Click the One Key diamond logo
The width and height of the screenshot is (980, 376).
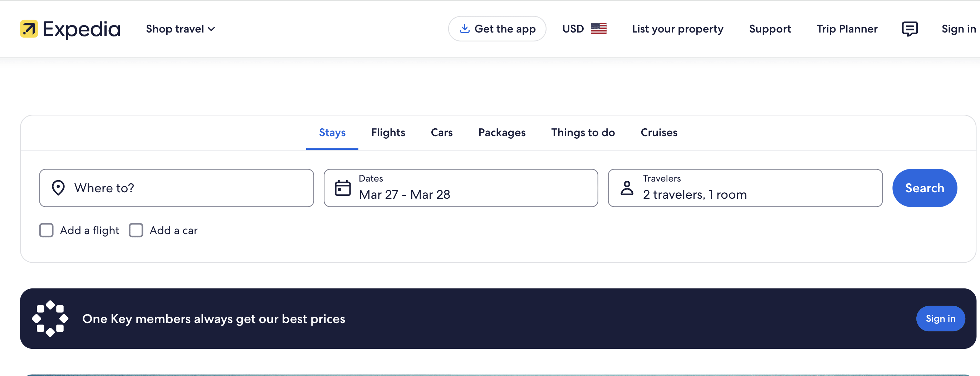(x=50, y=318)
